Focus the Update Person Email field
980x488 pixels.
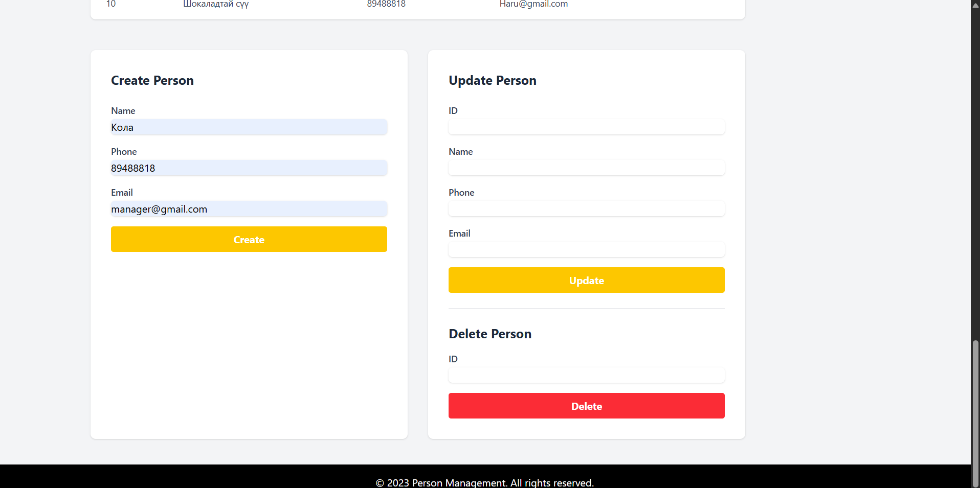coord(587,250)
